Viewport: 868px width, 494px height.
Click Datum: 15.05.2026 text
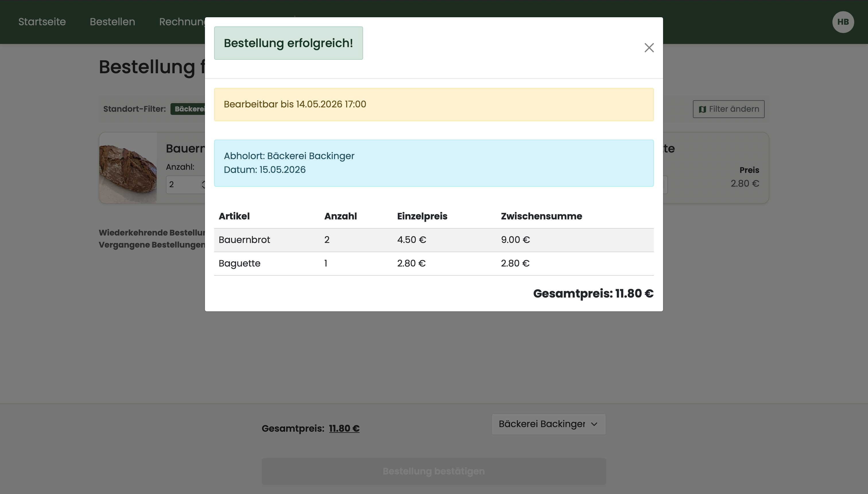pyautogui.click(x=264, y=170)
